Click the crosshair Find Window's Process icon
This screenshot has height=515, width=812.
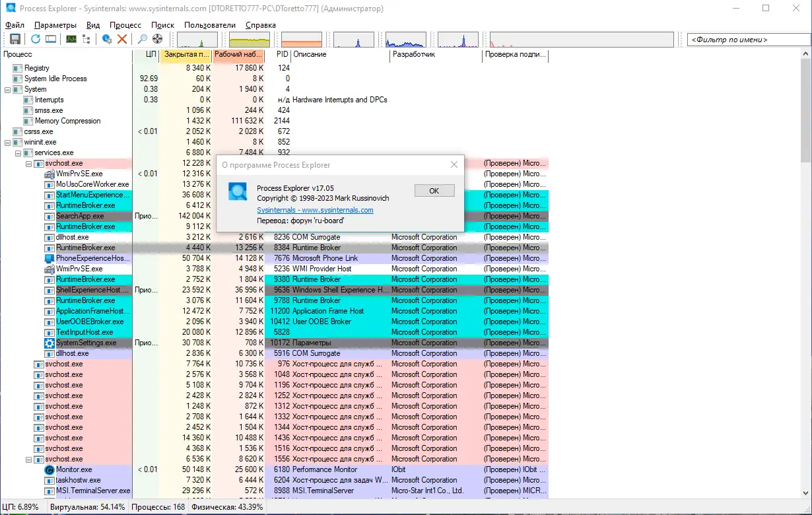(158, 39)
